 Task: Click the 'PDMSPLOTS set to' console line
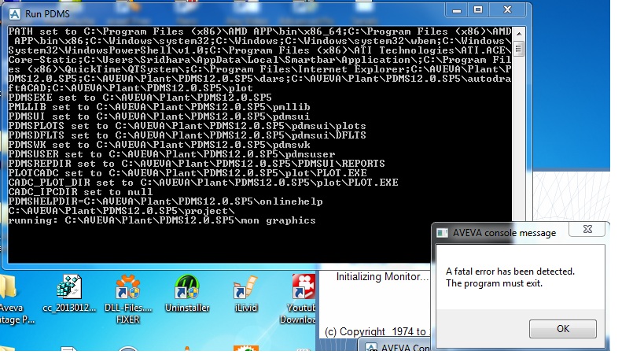click(x=187, y=126)
